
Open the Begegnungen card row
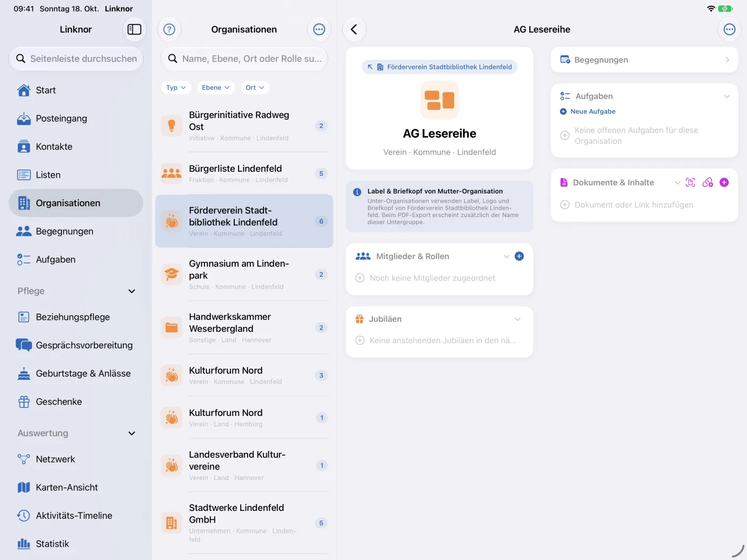[645, 60]
